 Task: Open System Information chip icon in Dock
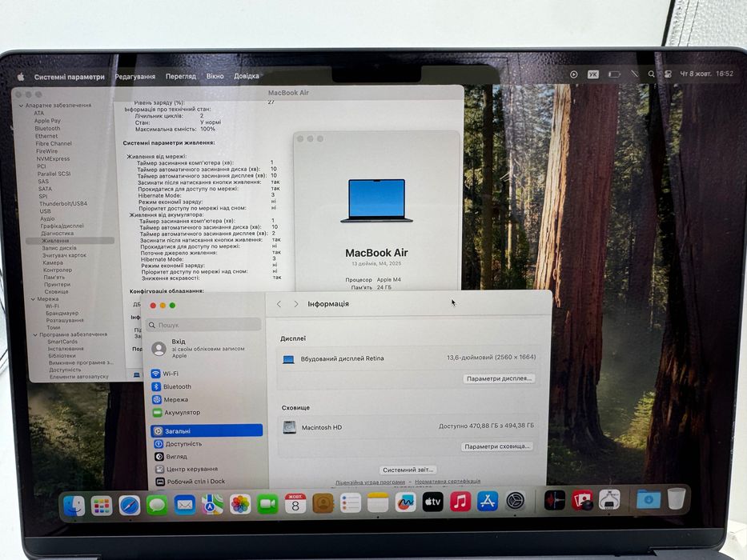pos(609,499)
